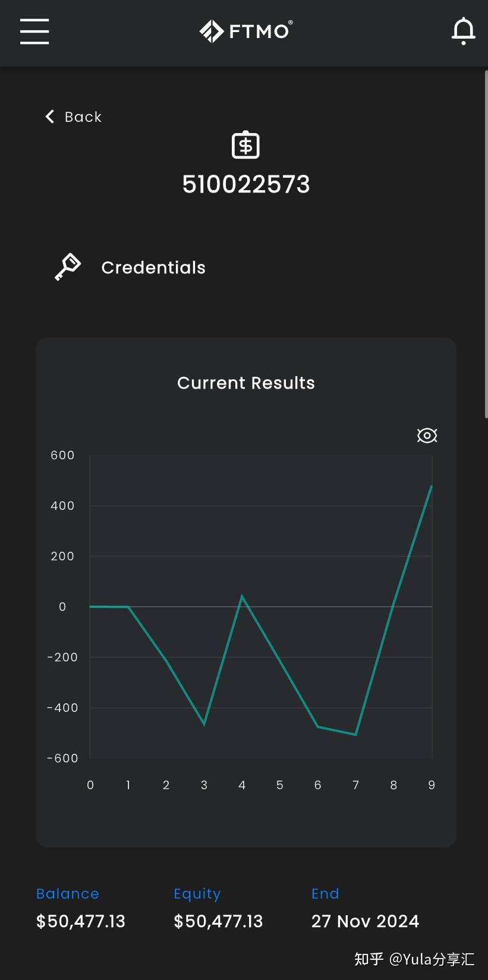Click the Equity label
The width and height of the screenshot is (488, 980).
click(x=197, y=894)
